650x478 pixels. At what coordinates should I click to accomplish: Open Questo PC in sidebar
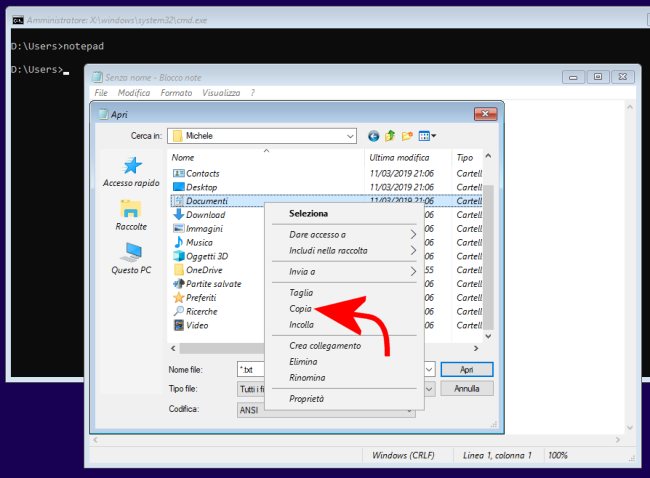131,259
